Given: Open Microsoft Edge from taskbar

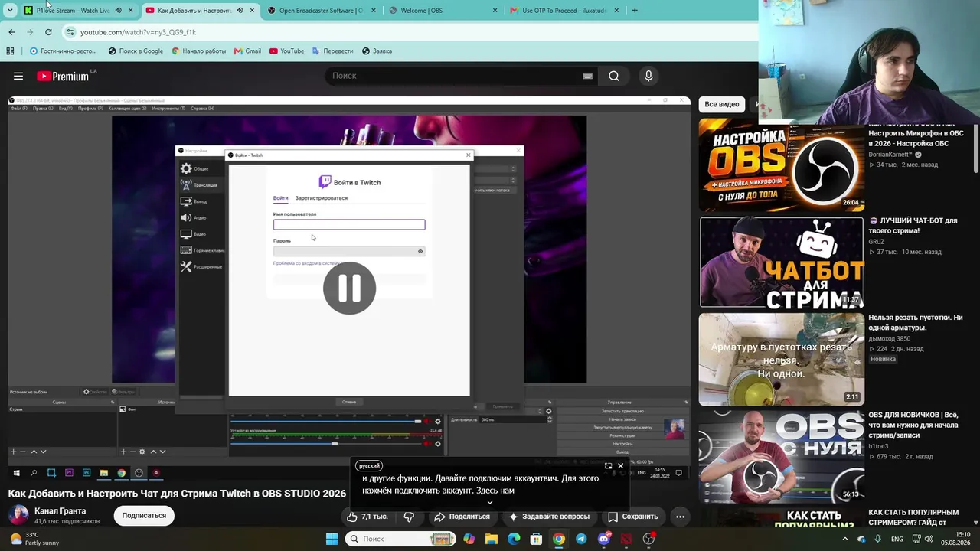Looking at the screenshot, I should (514, 539).
